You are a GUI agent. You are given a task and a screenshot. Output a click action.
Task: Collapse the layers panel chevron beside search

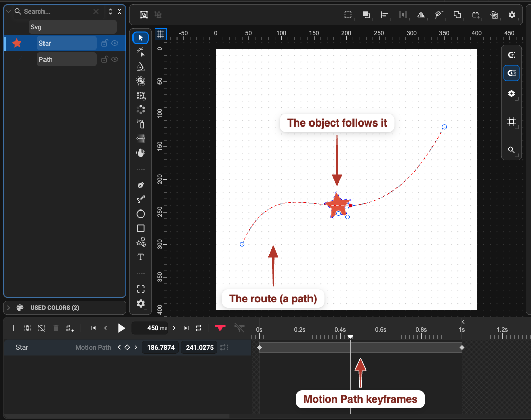point(9,12)
